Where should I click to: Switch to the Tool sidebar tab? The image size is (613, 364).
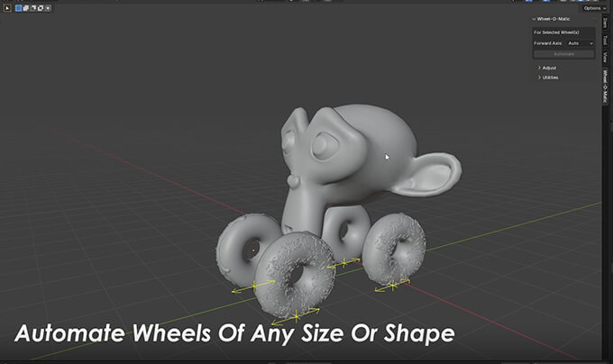click(x=605, y=40)
